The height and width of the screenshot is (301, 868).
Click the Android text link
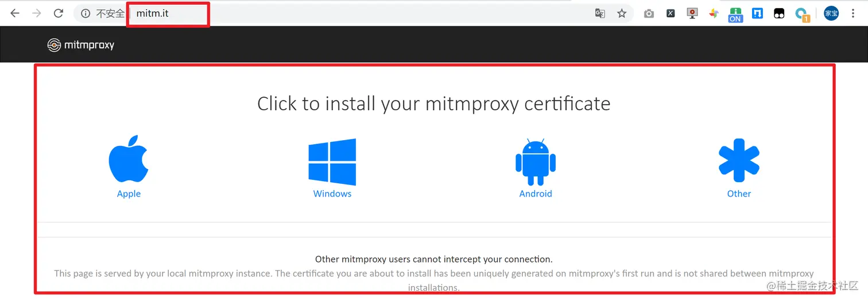536,194
